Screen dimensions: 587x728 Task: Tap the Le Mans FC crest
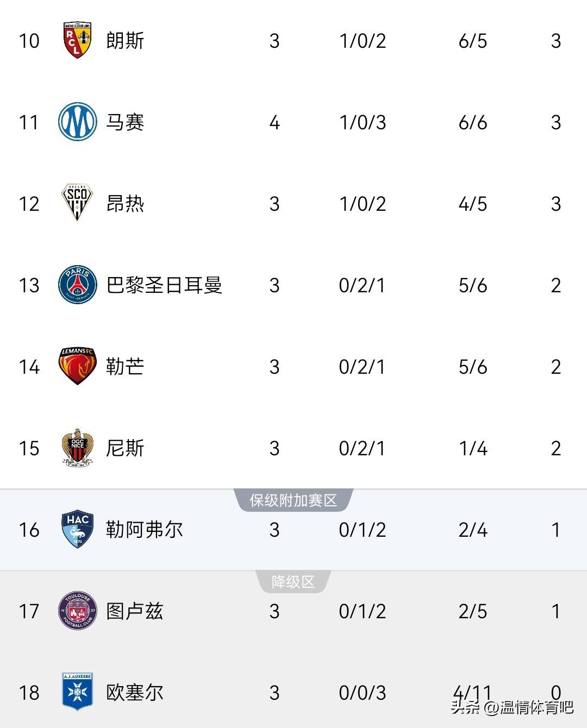(x=78, y=366)
